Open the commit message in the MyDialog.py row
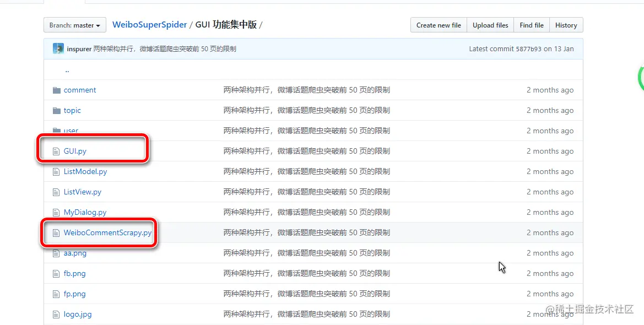 [307, 213]
